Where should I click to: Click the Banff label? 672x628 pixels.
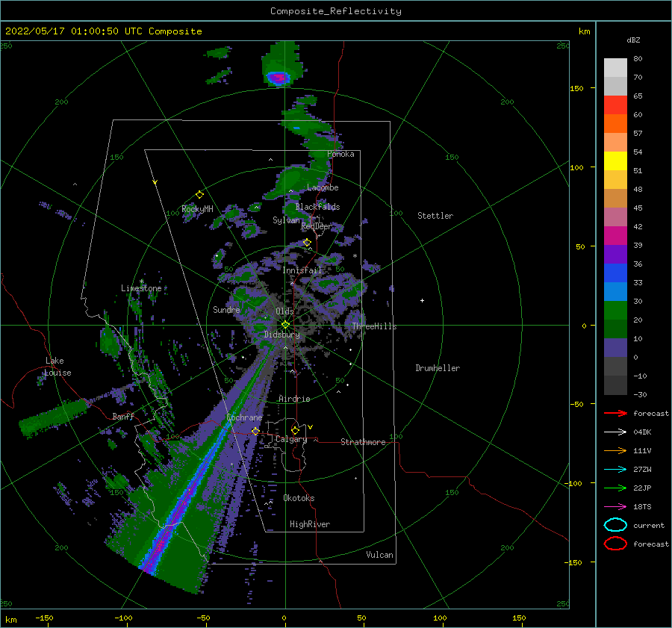coord(123,416)
